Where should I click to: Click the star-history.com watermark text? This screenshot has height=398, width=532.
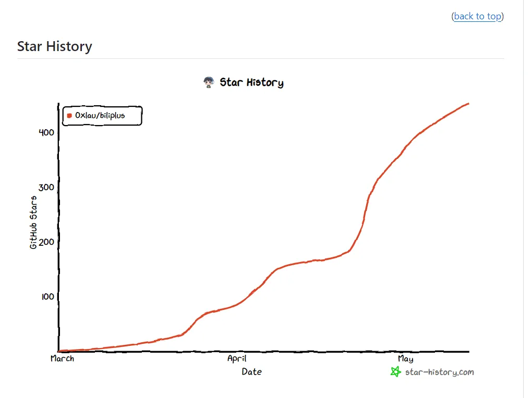(x=439, y=372)
